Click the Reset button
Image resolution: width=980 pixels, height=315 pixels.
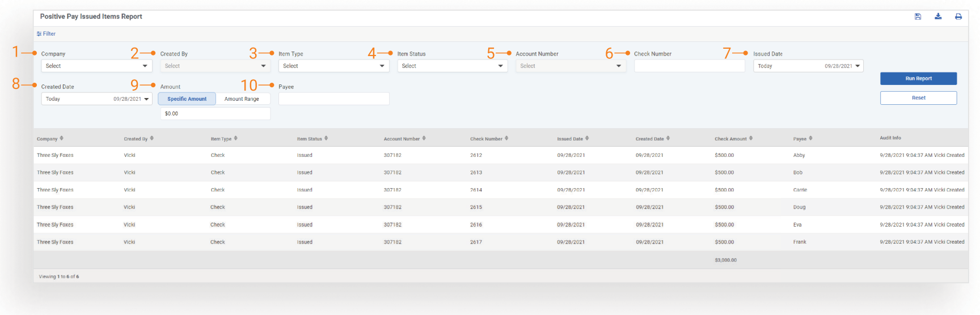coord(918,98)
